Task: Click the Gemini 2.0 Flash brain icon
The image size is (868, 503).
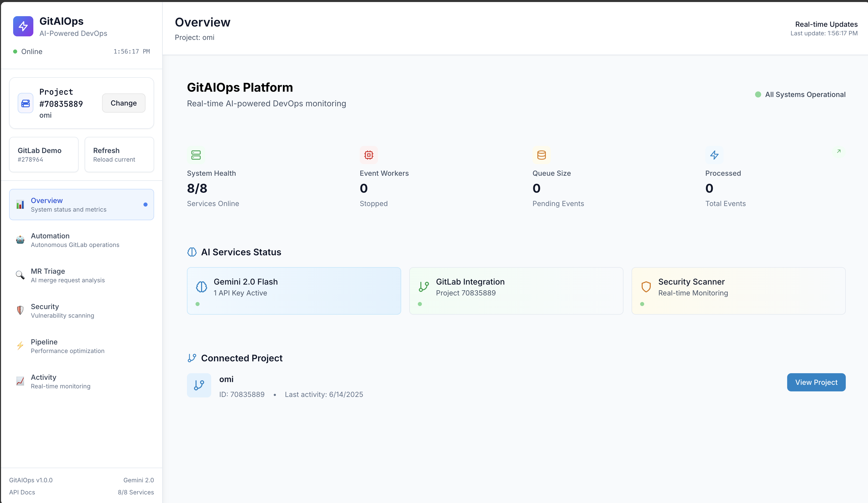Action: pyautogui.click(x=202, y=286)
